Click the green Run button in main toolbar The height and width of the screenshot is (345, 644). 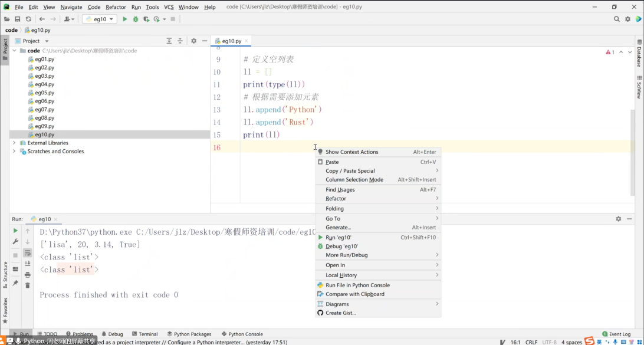(124, 19)
